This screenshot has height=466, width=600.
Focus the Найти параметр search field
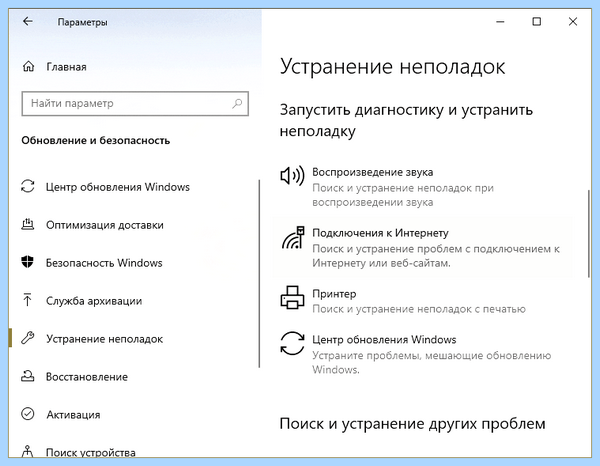[135, 103]
